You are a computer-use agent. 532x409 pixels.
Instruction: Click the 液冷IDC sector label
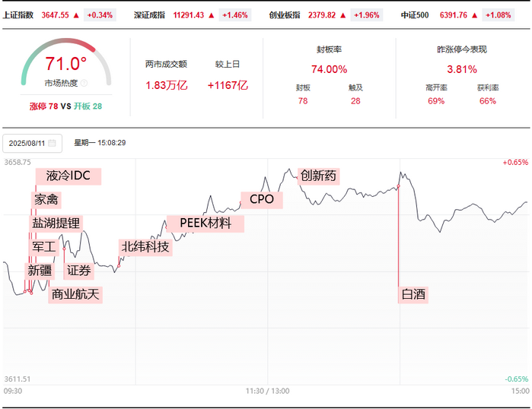point(68,176)
